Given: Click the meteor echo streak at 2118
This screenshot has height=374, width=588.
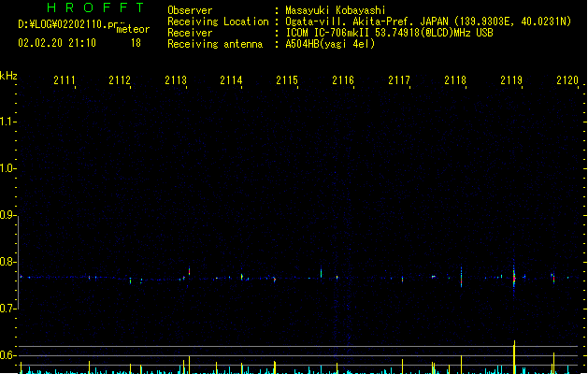Looking at the screenshot, I should click(461, 278).
